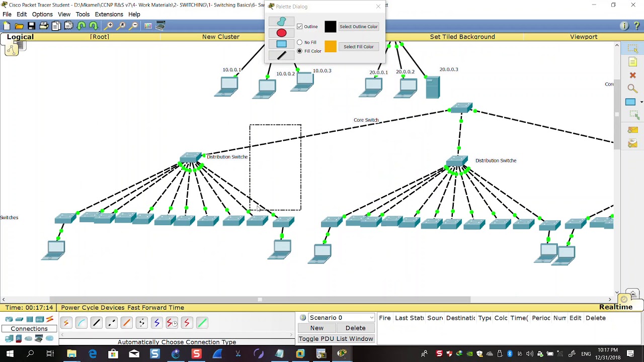The width and height of the screenshot is (644, 362).
Task: Open custom devices dialog icon
Action: [x=160, y=26]
